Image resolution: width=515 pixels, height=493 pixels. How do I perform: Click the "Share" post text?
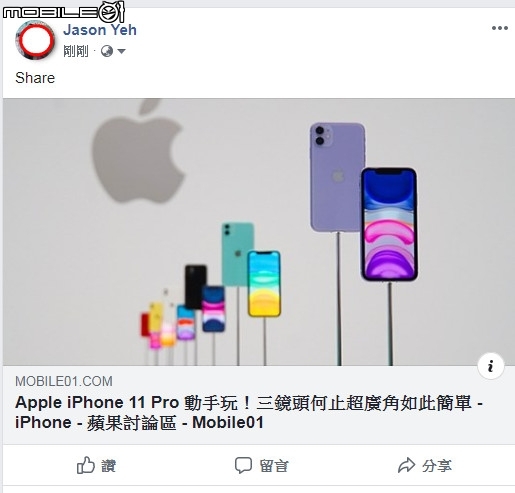pos(35,78)
